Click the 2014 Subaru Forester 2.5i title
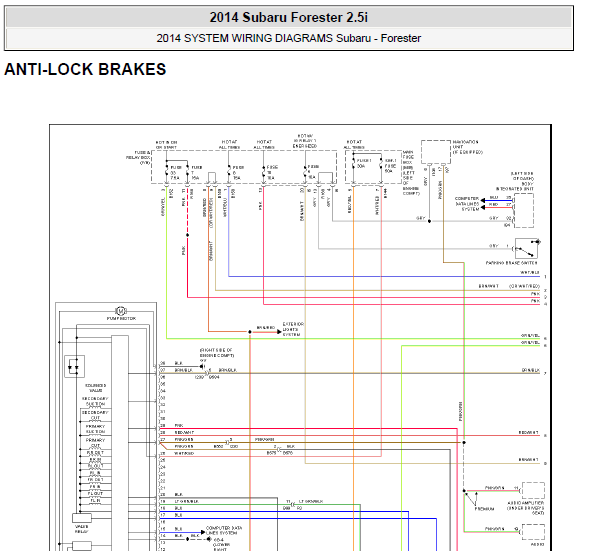The width and height of the screenshot is (603, 551). 288,17
